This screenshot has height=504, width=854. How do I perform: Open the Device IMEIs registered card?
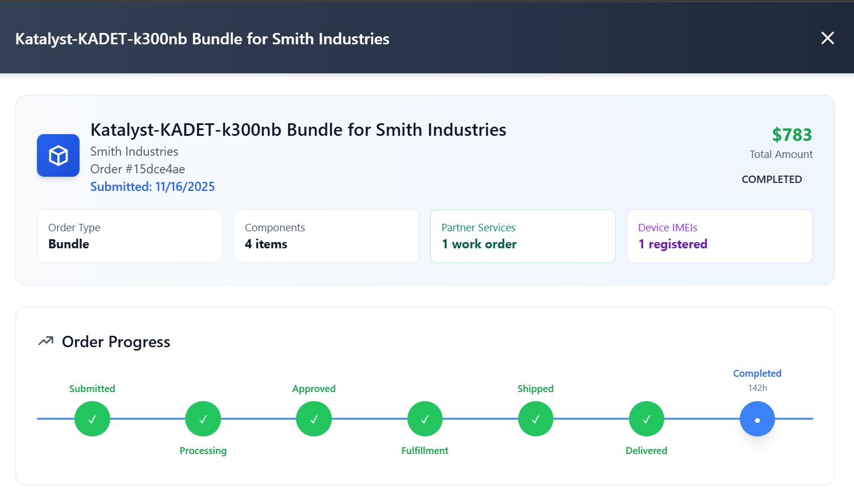pos(719,236)
